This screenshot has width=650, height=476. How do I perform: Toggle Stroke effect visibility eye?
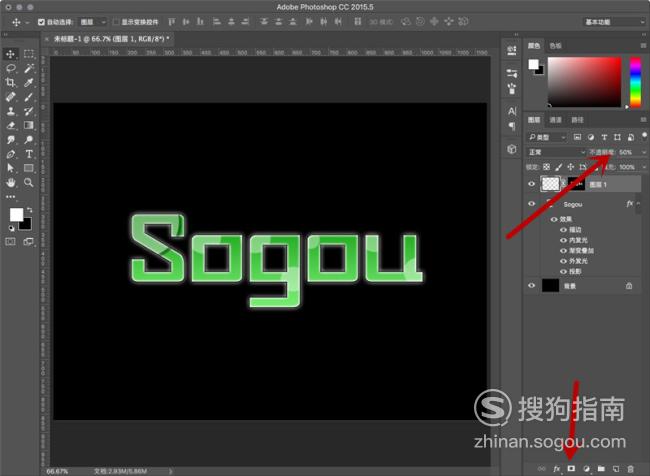pos(563,230)
